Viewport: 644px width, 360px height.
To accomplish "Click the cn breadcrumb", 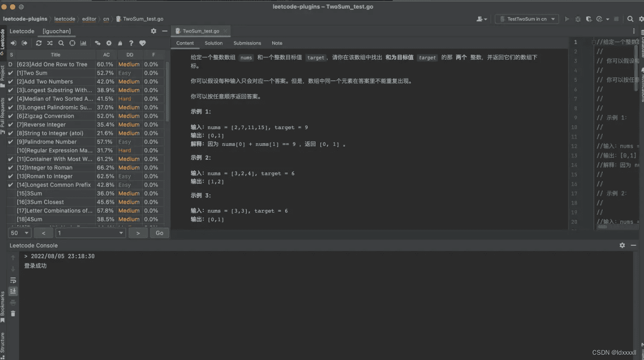I will pyautogui.click(x=106, y=19).
